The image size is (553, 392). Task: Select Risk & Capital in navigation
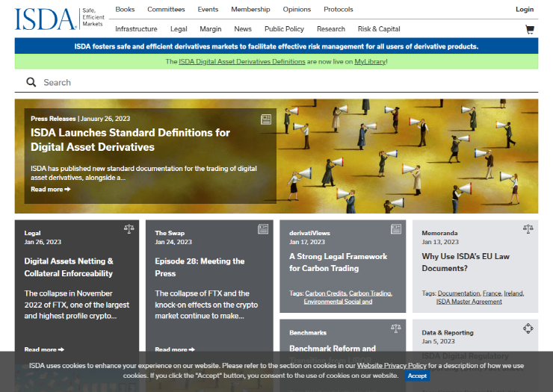pos(379,29)
